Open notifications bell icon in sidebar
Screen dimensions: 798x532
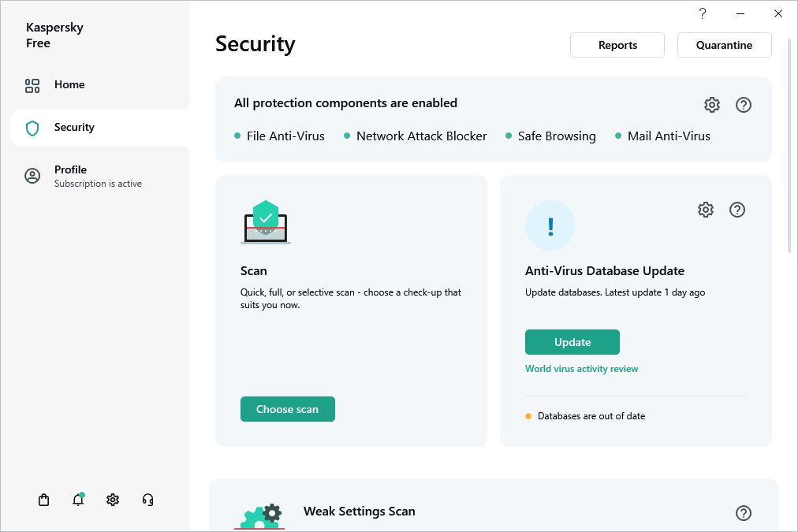pos(78,500)
